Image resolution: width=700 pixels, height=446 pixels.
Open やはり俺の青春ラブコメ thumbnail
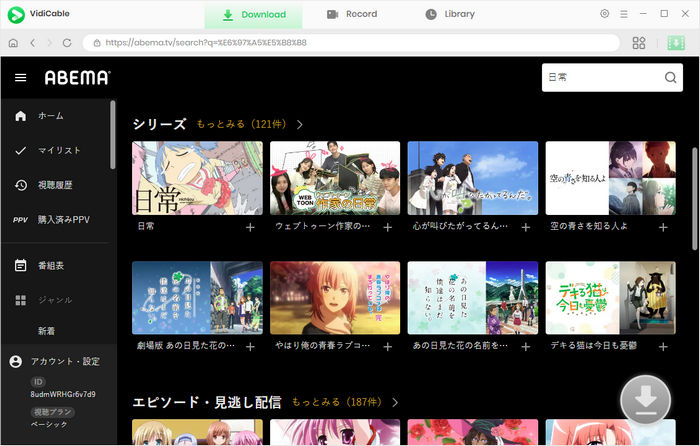(335, 298)
